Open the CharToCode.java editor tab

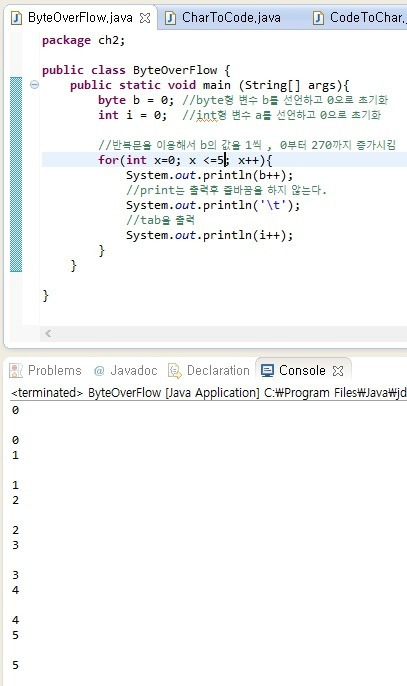[231, 18]
